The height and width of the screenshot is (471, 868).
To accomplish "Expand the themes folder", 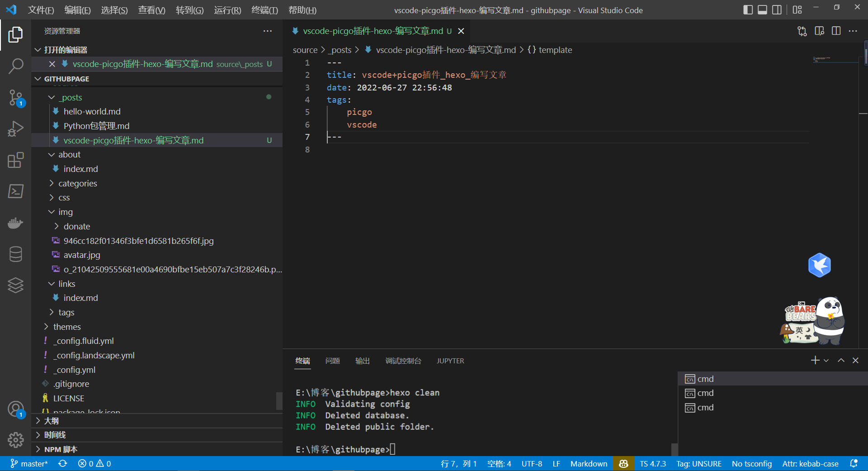I will pyautogui.click(x=157, y=327).
